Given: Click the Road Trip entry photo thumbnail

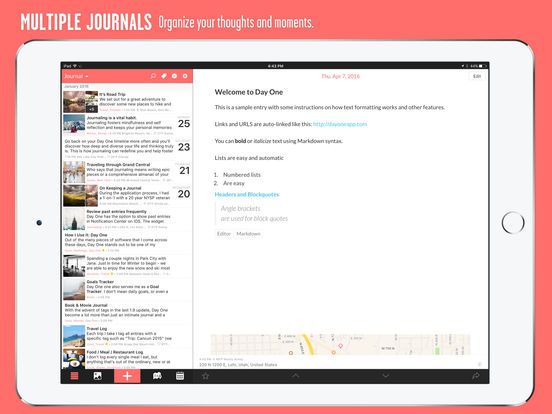Looking at the screenshot, I should [74, 102].
